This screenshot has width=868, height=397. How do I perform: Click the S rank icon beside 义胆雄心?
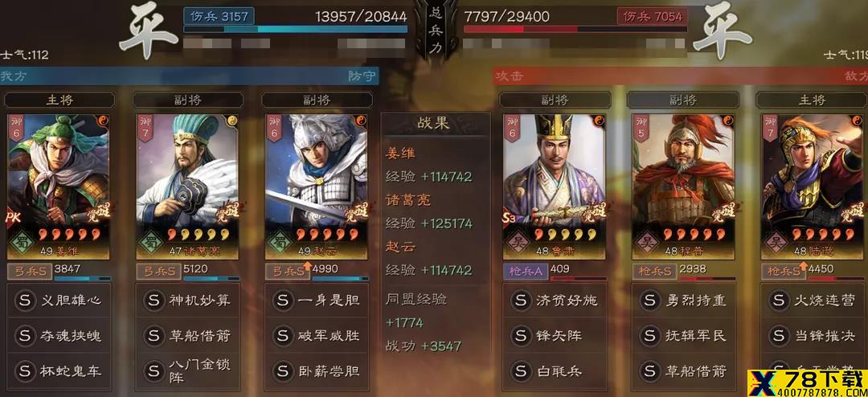[x=25, y=301]
